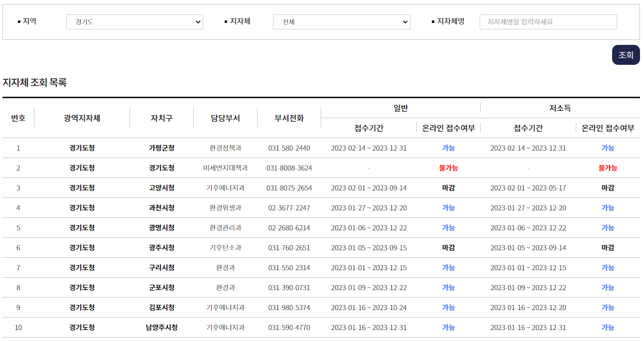Screen dimensions: 644x341
Task: Click 번호 column header
Action: coord(18,118)
